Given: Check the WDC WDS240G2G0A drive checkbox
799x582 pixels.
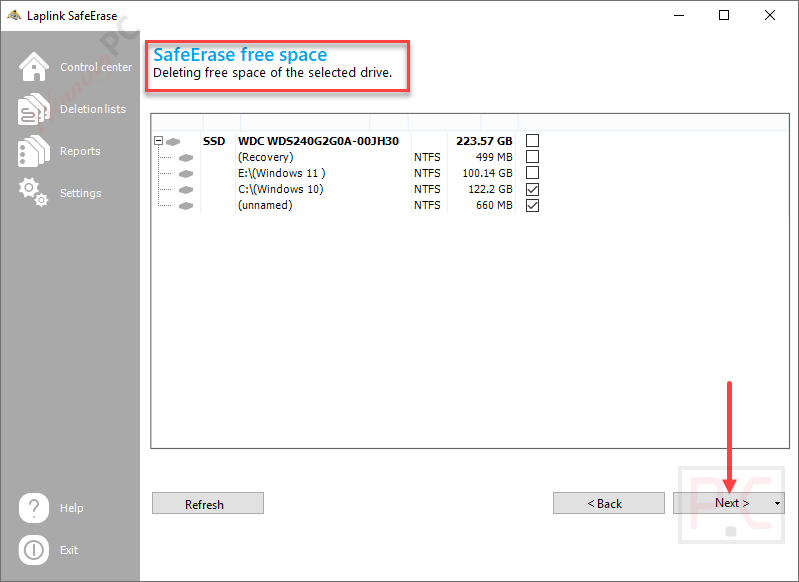Looking at the screenshot, I should pos(532,141).
